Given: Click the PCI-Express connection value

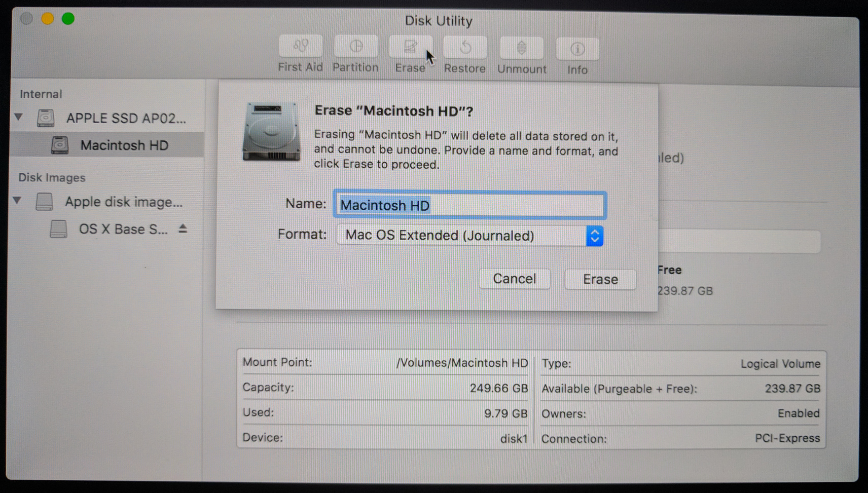Looking at the screenshot, I should (787, 438).
